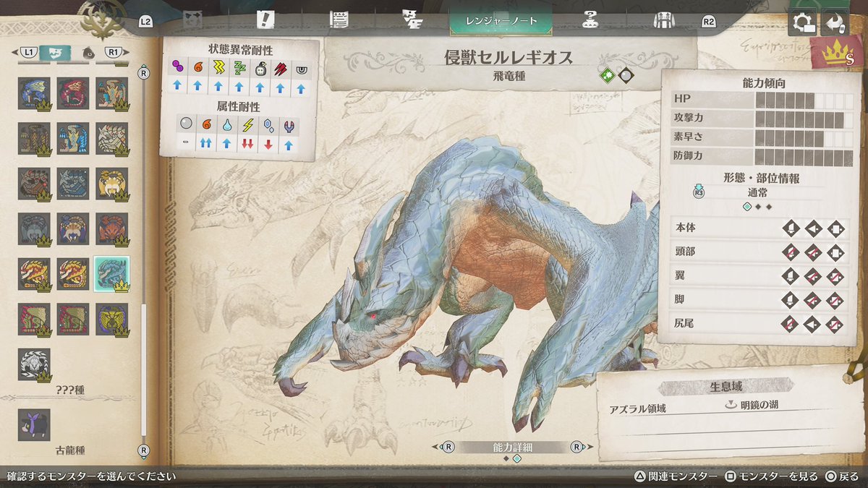Select the highlighted teal Seregios monster icon
The height and width of the screenshot is (488, 868).
pyautogui.click(x=111, y=274)
